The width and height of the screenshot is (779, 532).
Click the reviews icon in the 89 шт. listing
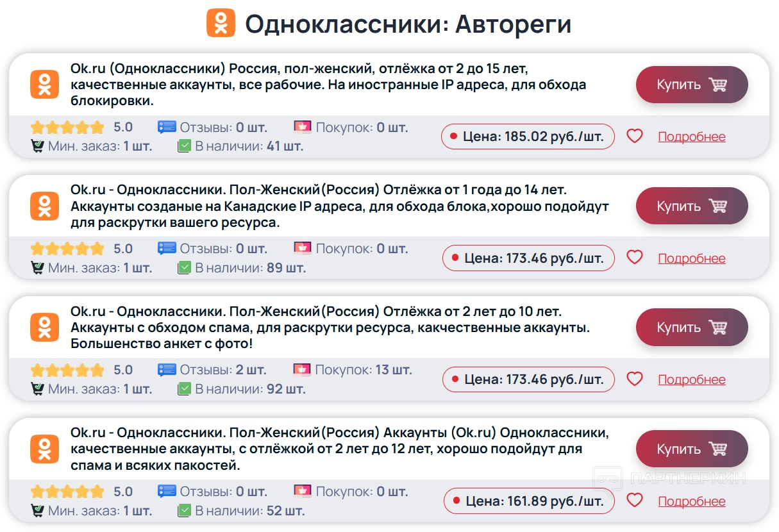[167, 248]
